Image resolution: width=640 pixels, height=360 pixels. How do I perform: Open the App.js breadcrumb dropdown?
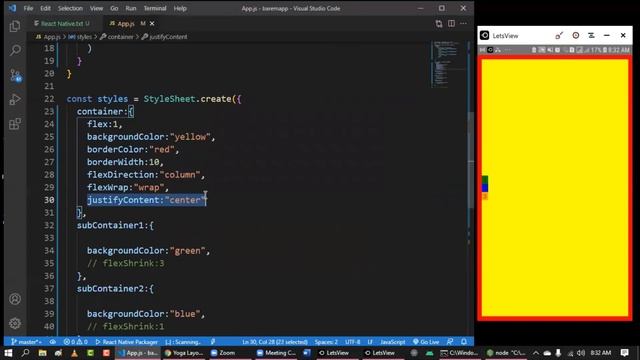tap(48, 37)
